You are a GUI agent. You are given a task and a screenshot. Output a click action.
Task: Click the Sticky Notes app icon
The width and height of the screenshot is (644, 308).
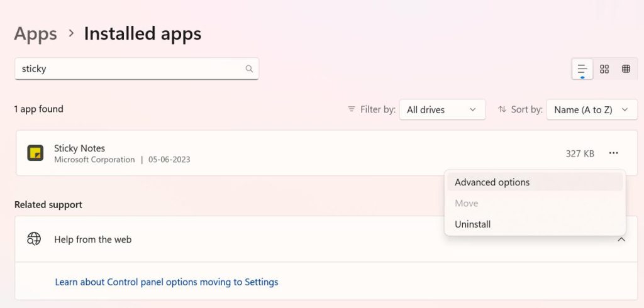[35, 153]
